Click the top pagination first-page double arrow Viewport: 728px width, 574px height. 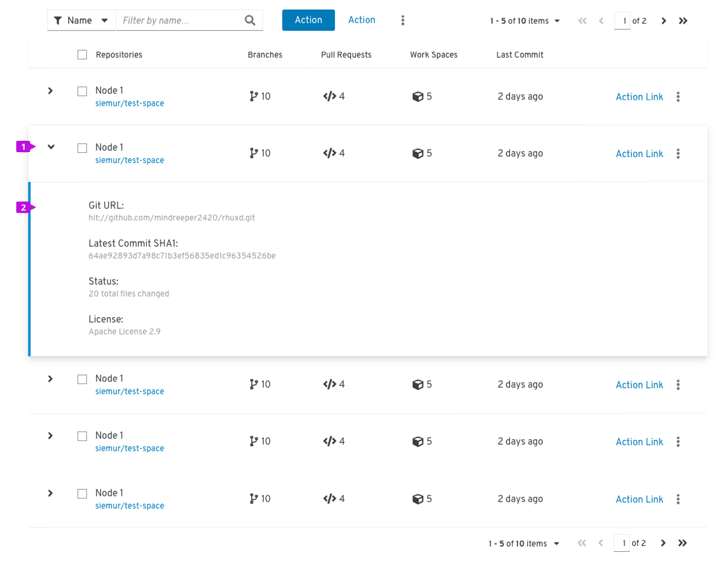(582, 21)
